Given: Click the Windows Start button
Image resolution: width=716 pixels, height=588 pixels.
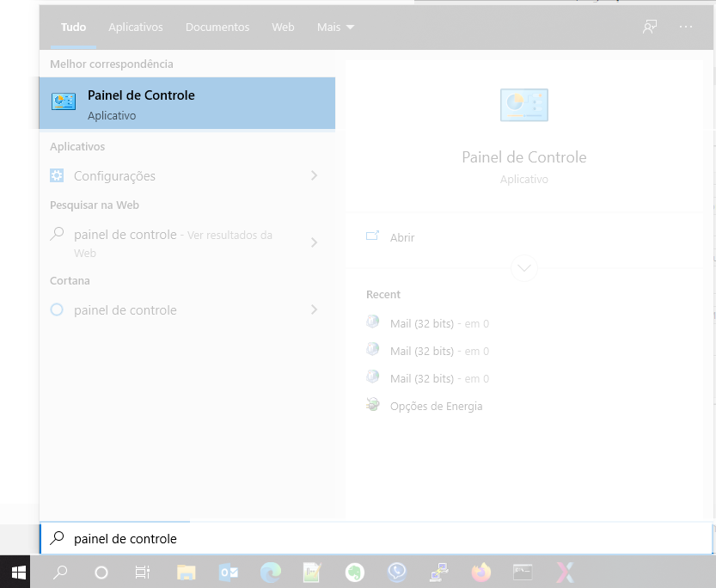Looking at the screenshot, I should [x=19, y=572].
